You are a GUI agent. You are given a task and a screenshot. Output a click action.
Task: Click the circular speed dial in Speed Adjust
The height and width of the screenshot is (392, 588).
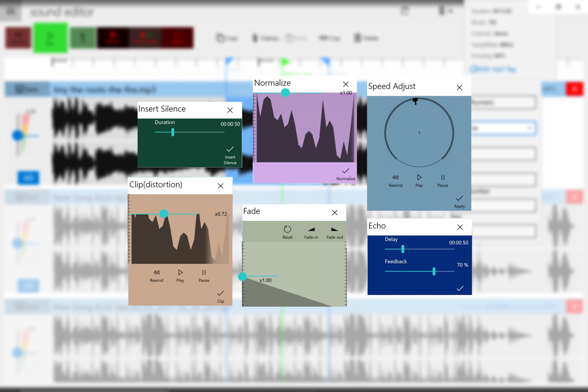pos(419,133)
